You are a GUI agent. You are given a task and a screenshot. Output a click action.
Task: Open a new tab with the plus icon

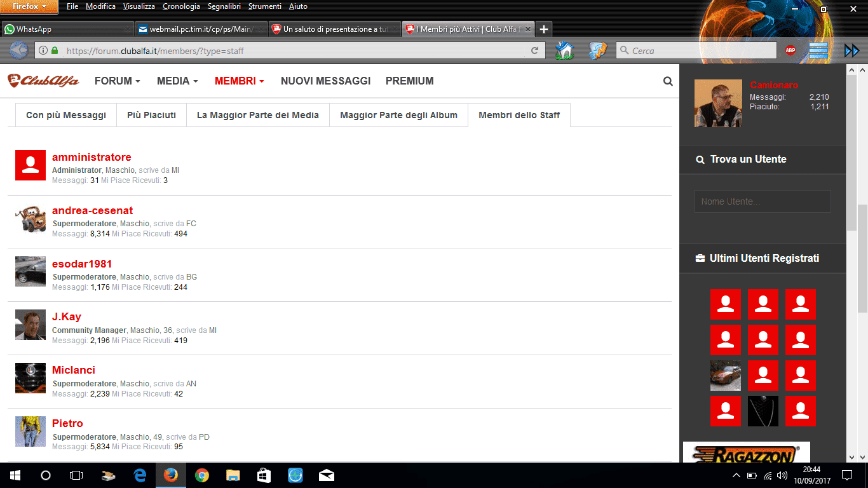point(544,29)
